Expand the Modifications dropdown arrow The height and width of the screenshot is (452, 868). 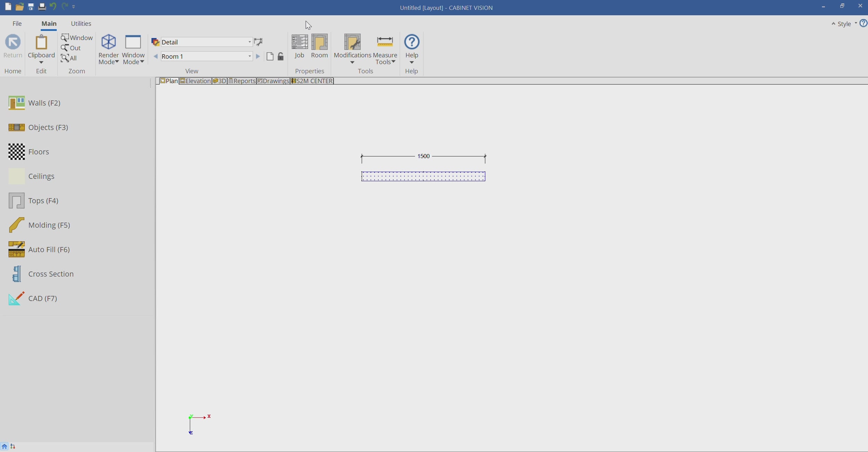pos(352,62)
